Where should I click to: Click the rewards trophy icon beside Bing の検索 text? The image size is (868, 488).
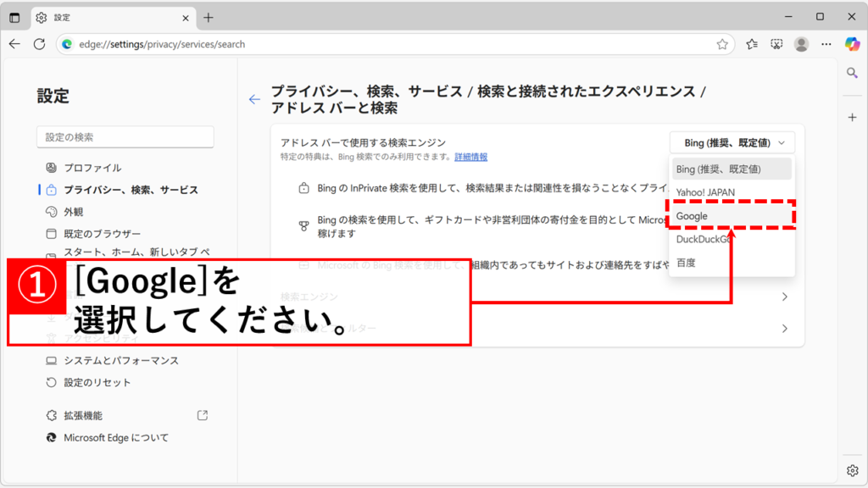(x=304, y=225)
